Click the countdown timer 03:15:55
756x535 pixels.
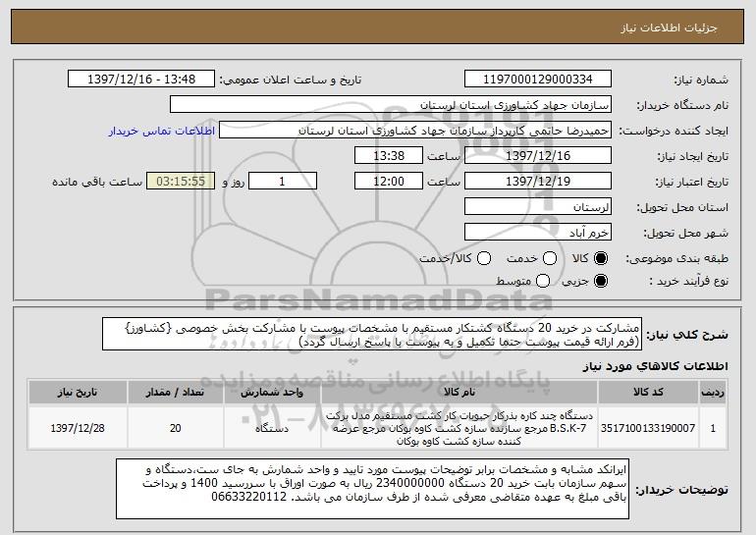[x=181, y=182]
